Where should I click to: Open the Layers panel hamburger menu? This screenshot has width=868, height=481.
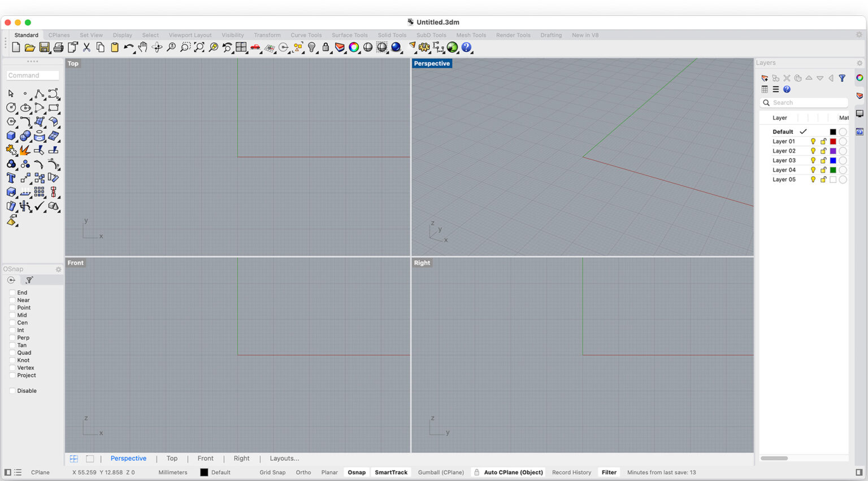click(776, 89)
